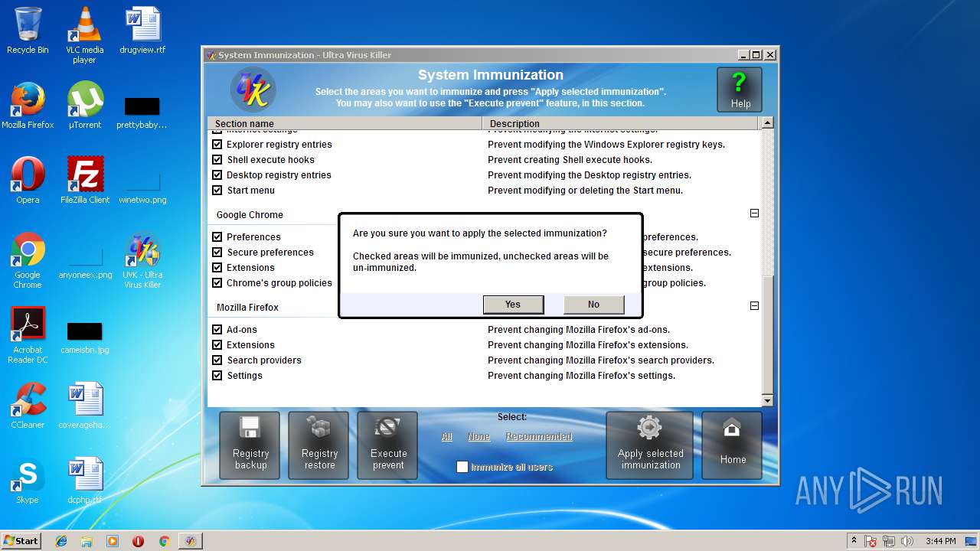The image size is (980, 551).
Task: Launch CCleaner desktop shortcut
Action: coord(28,406)
